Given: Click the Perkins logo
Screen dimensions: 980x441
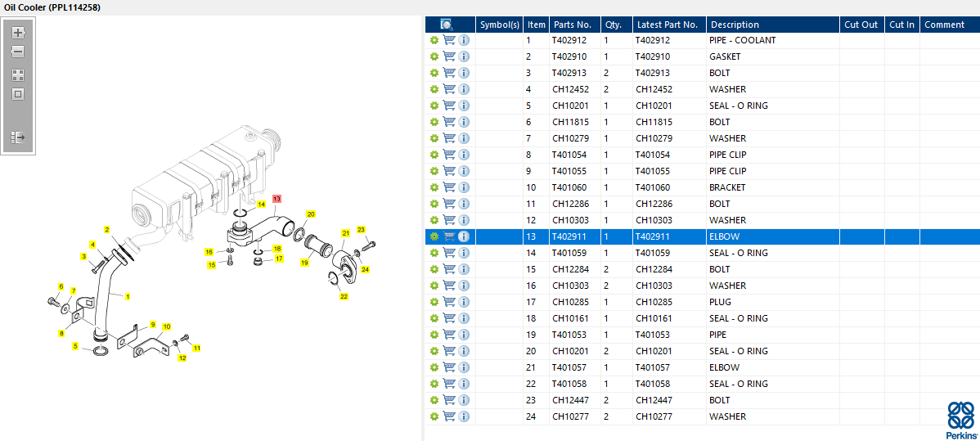Looking at the screenshot, I should pos(960,420).
